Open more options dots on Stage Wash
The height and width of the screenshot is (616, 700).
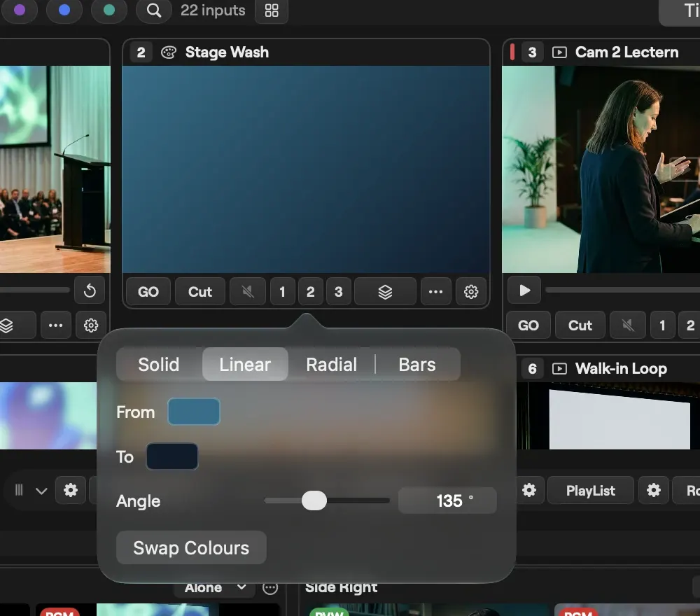435,291
